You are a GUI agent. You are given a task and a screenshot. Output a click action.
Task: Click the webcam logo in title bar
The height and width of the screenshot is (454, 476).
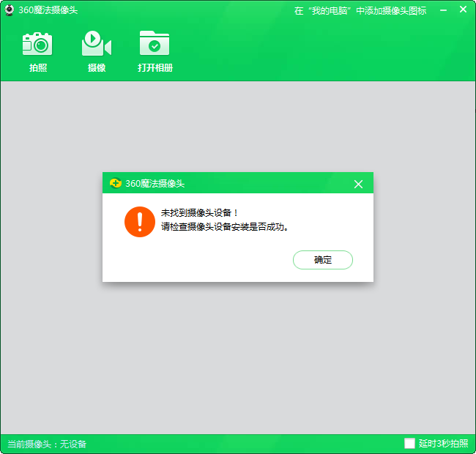(x=10, y=10)
